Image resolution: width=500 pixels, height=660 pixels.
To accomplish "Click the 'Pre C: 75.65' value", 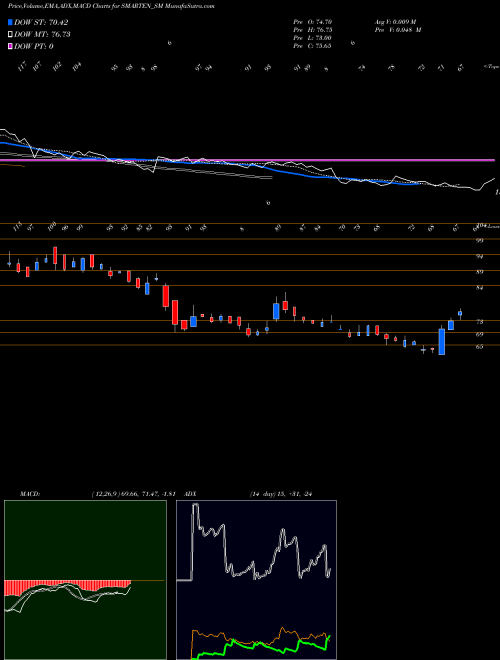I will click(x=314, y=46).
